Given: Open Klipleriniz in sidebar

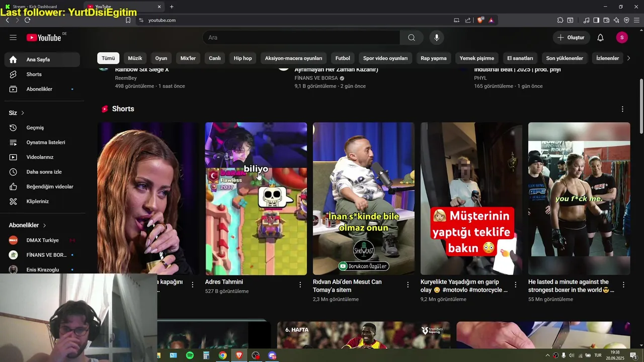Looking at the screenshot, I should tap(42, 202).
